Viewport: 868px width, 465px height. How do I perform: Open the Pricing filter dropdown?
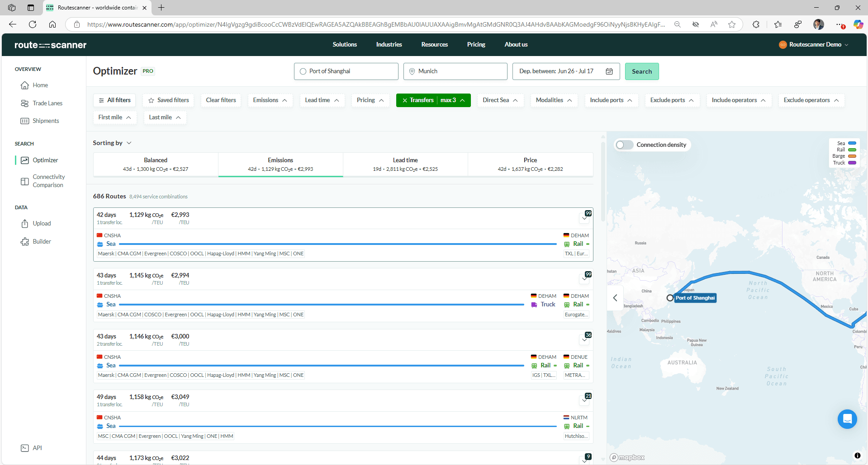[370, 100]
